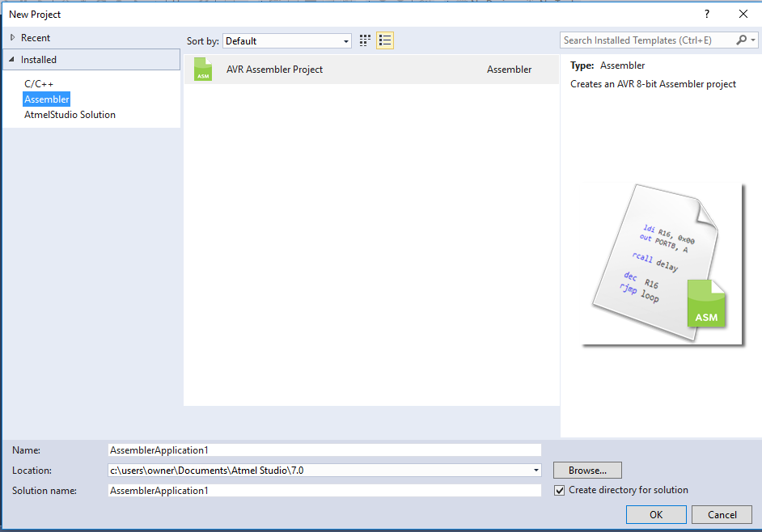Click the green ASM template icon

click(x=203, y=69)
